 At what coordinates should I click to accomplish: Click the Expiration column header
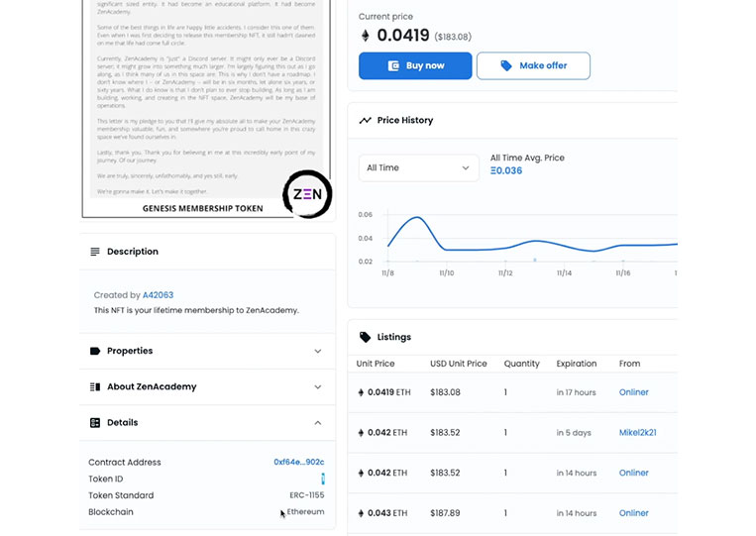pyautogui.click(x=576, y=364)
